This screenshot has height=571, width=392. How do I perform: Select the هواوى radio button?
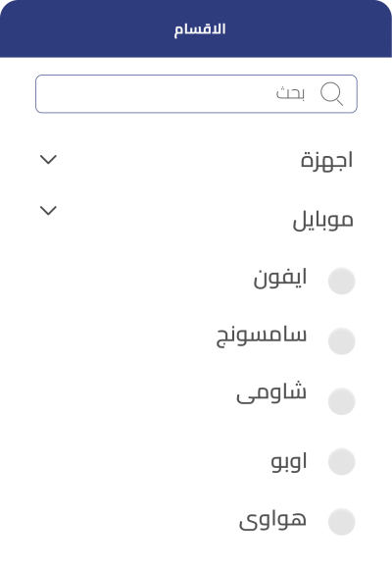pos(341,522)
